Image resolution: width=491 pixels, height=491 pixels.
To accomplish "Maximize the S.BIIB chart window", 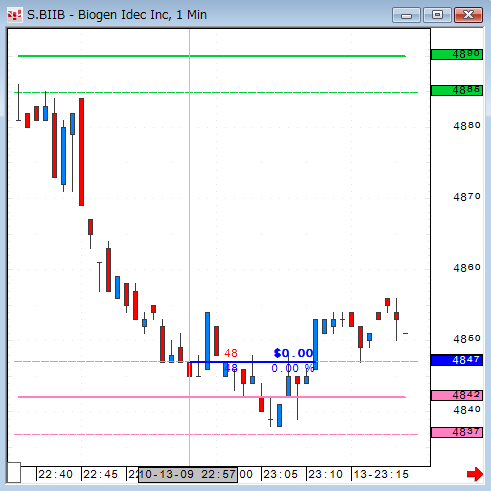I will tap(437, 15).
